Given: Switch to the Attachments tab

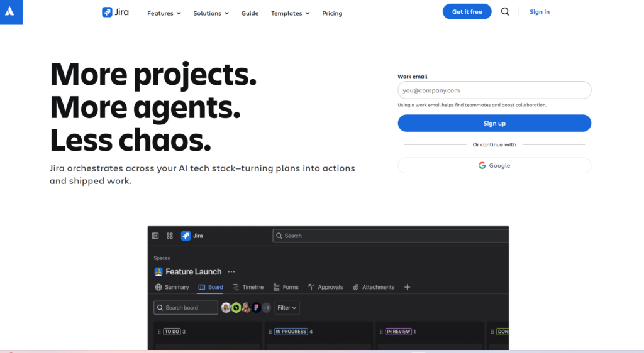Looking at the screenshot, I should (x=374, y=288).
